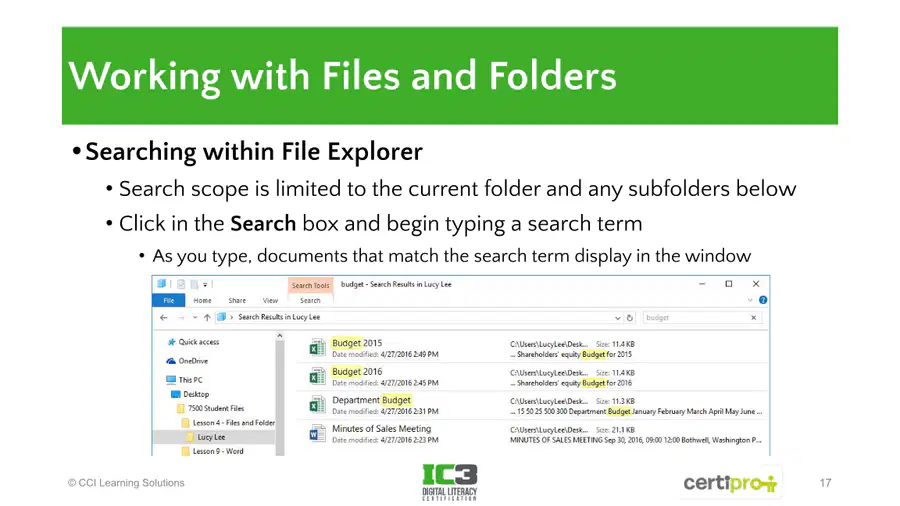Click the Shareholders' equity Budget for 2015 snippet
Image resolution: width=900 pixels, height=506 pixels.
pos(571,355)
